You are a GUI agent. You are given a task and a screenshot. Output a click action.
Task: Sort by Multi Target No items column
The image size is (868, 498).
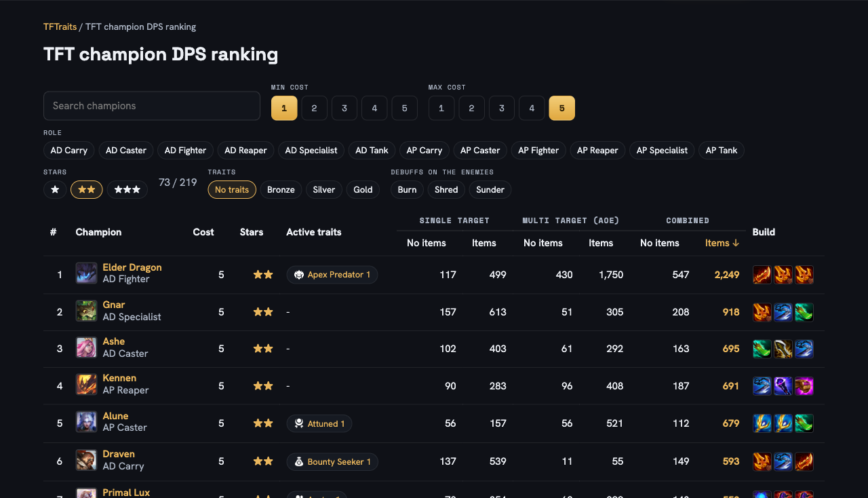coord(543,243)
